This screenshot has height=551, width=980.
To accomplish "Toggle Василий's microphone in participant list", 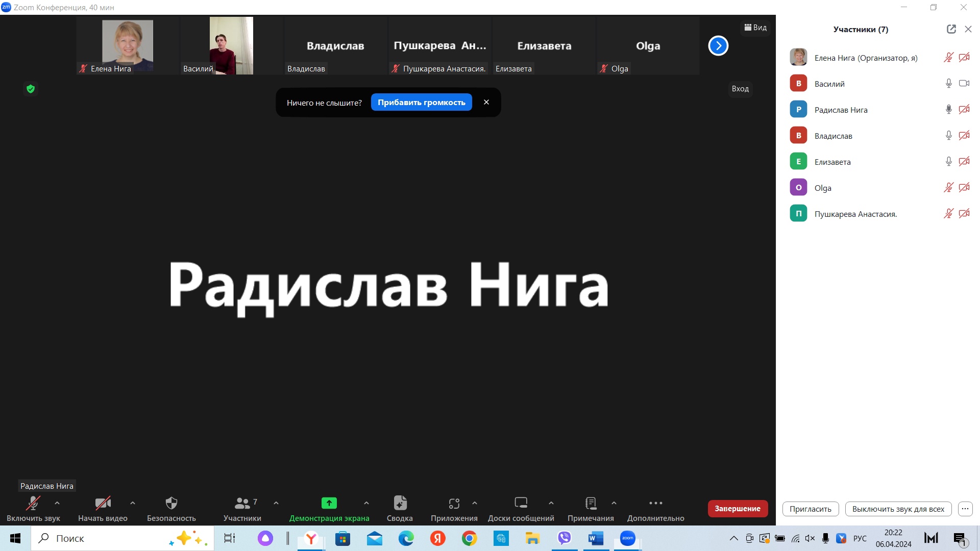I will tap(948, 84).
